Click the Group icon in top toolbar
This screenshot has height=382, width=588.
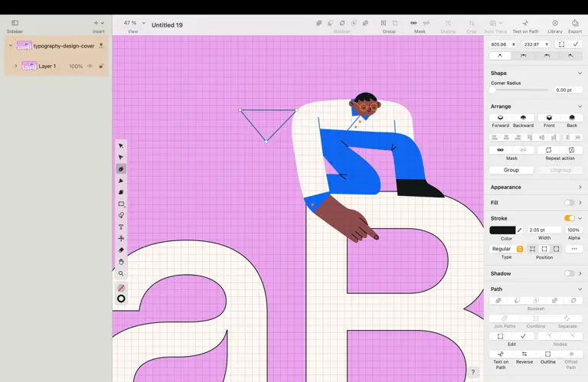(384, 23)
